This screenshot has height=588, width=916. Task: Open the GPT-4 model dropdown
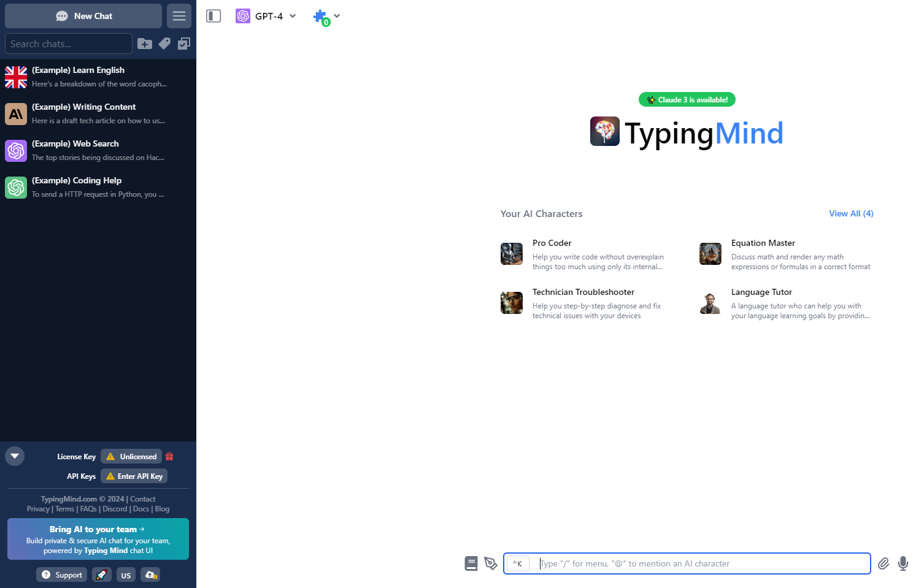[266, 16]
